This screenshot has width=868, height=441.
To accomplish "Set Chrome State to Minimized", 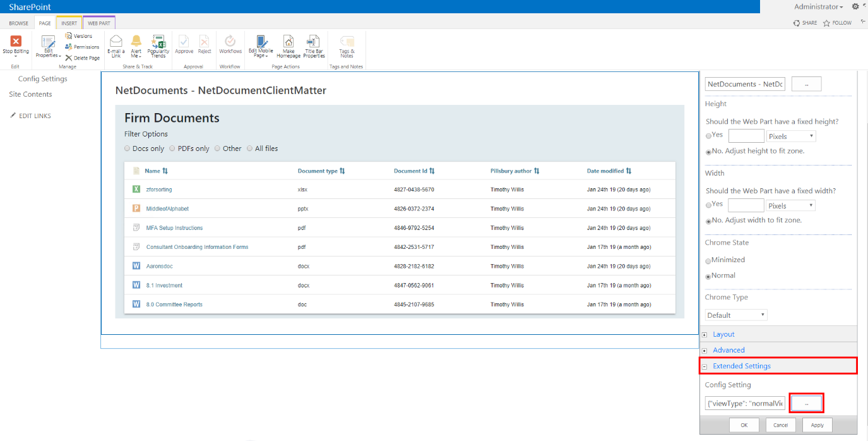I will pyautogui.click(x=708, y=261).
